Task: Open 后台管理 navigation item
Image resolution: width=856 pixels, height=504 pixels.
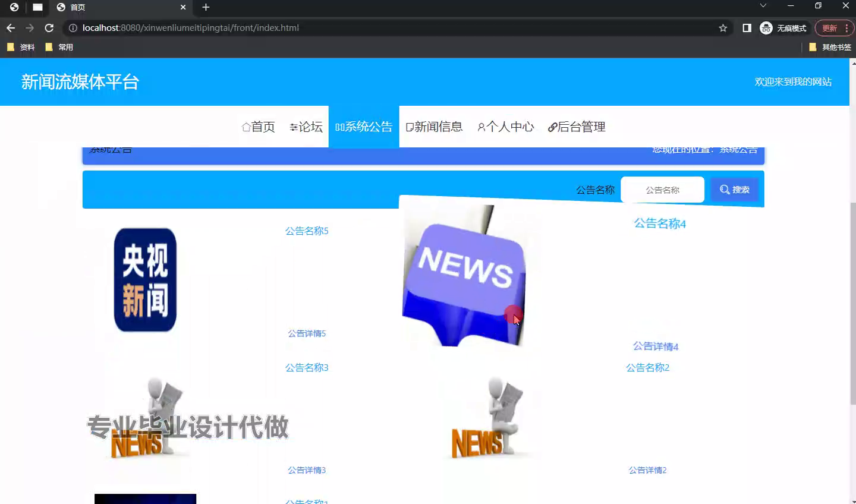Action: click(577, 127)
